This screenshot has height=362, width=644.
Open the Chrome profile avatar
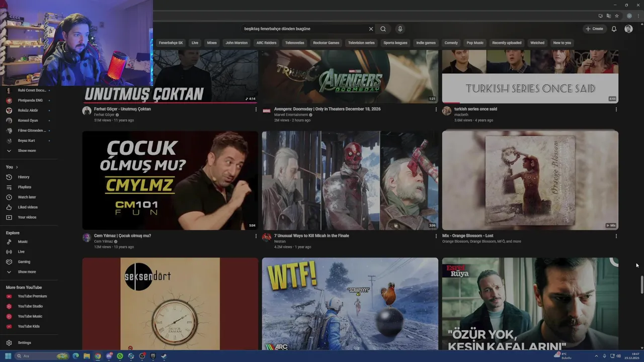629,16
